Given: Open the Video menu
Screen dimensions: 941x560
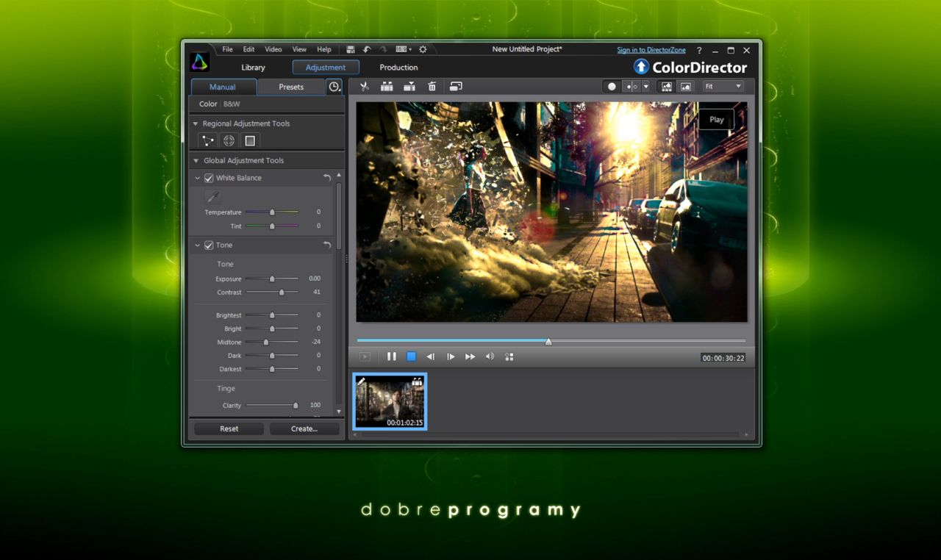Looking at the screenshot, I should tap(273, 49).
